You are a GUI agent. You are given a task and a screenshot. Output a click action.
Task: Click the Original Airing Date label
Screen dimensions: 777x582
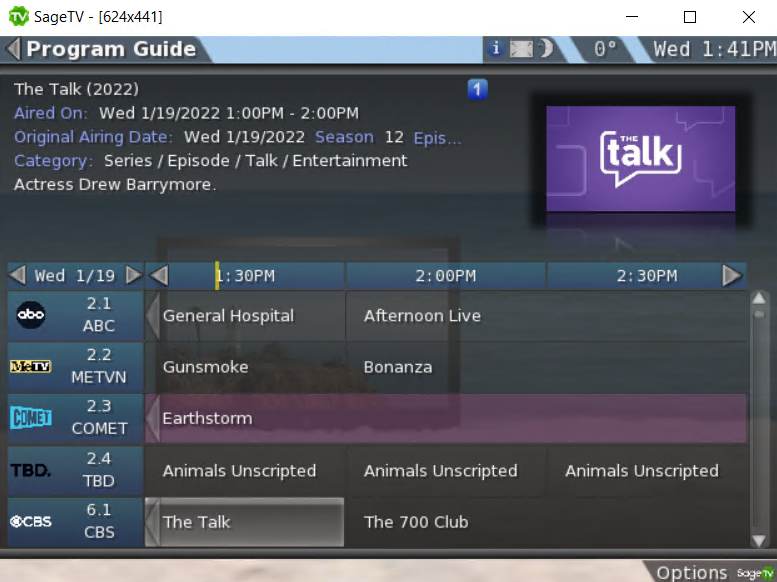point(93,137)
